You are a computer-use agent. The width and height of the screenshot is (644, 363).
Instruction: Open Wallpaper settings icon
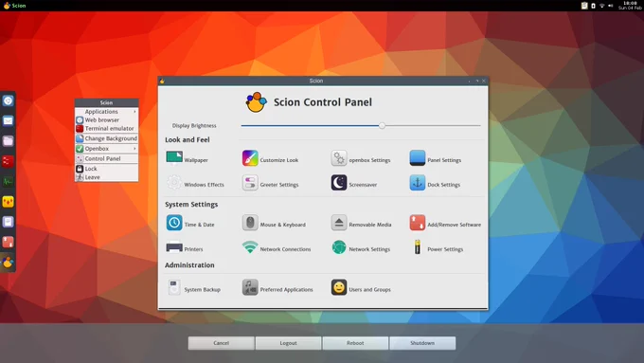[174, 158]
